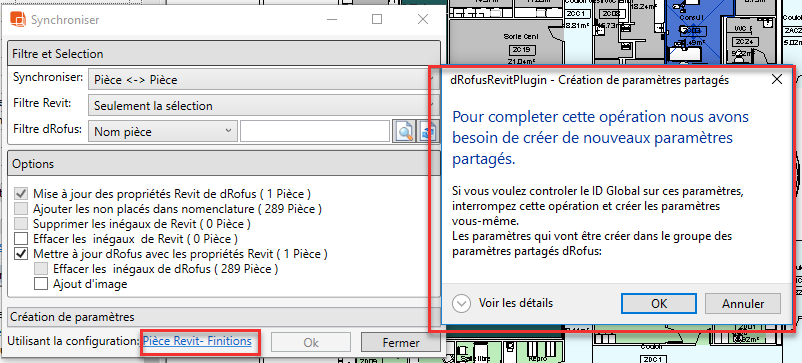The width and height of the screenshot is (802, 363).
Task: Click the dRofus search filter magnifier icon
Action: (404, 131)
